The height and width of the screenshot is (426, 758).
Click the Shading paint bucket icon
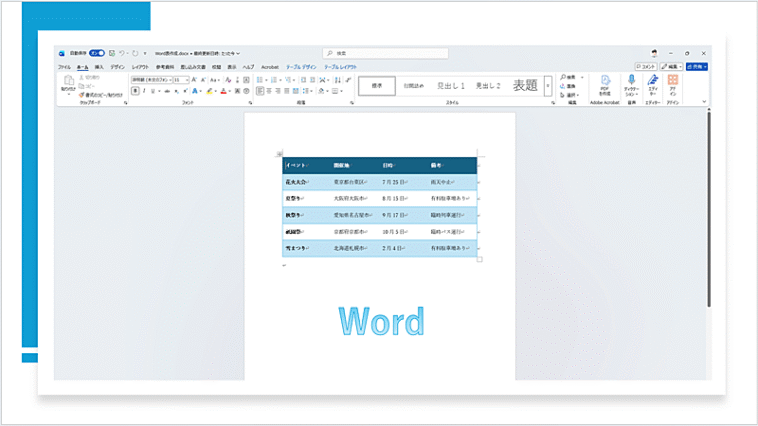point(321,91)
